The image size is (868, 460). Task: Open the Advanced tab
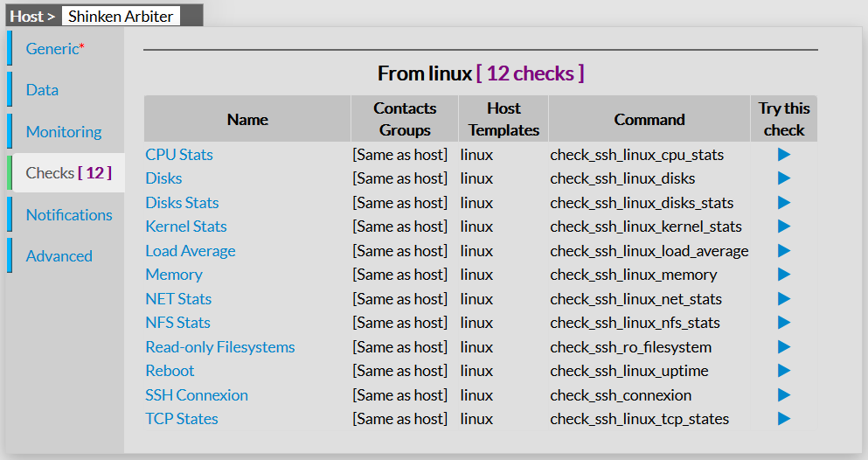[x=59, y=256]
